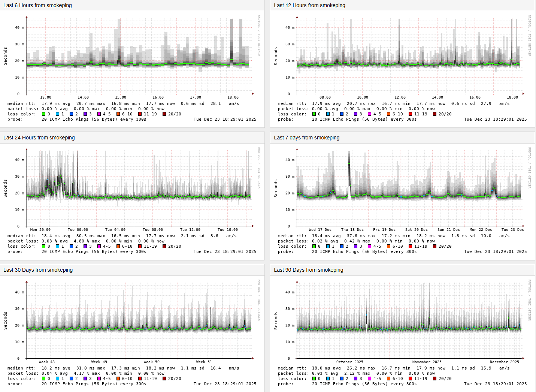This screenshot has width=536, height=392.
Task: Select the "Last 7 days from smokeping" title
Action: (306, 138)
